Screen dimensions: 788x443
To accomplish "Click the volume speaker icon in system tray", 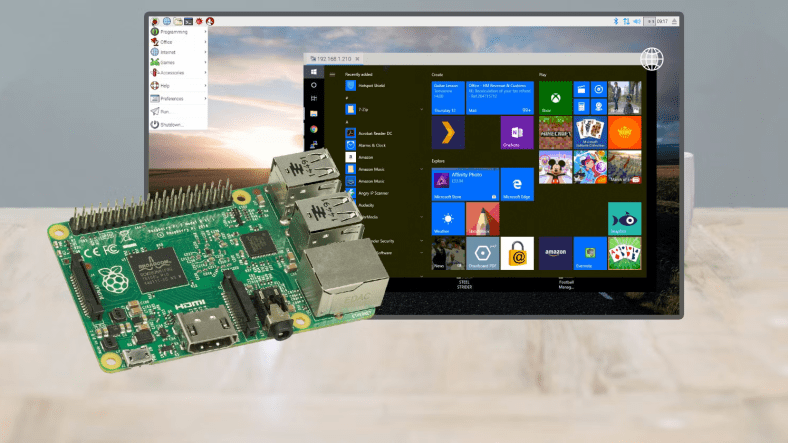I will coord(637,22).
